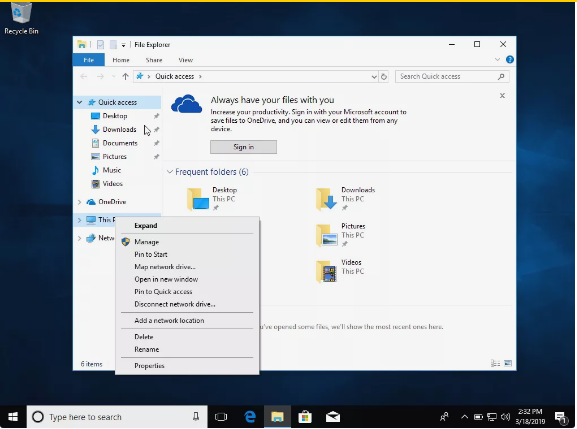
Task: Click the refresh icon beside address bar
Action: click(384, 77)
